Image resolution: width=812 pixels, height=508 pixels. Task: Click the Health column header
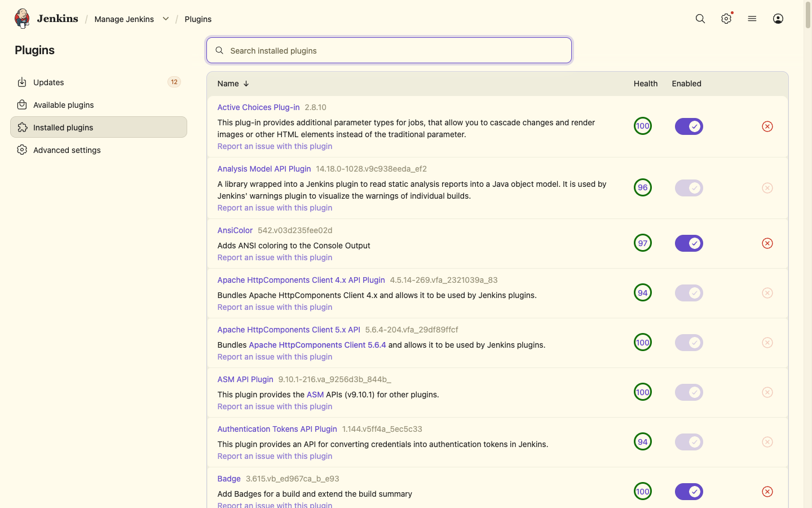click(x=646, y=84)
